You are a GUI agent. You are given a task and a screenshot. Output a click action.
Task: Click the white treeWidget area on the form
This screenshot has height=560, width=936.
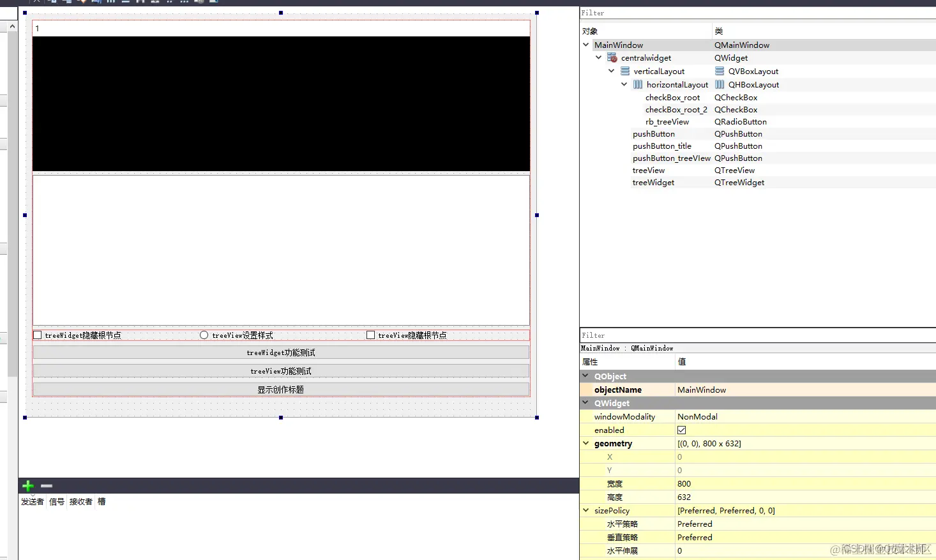(x=281, y=250)
